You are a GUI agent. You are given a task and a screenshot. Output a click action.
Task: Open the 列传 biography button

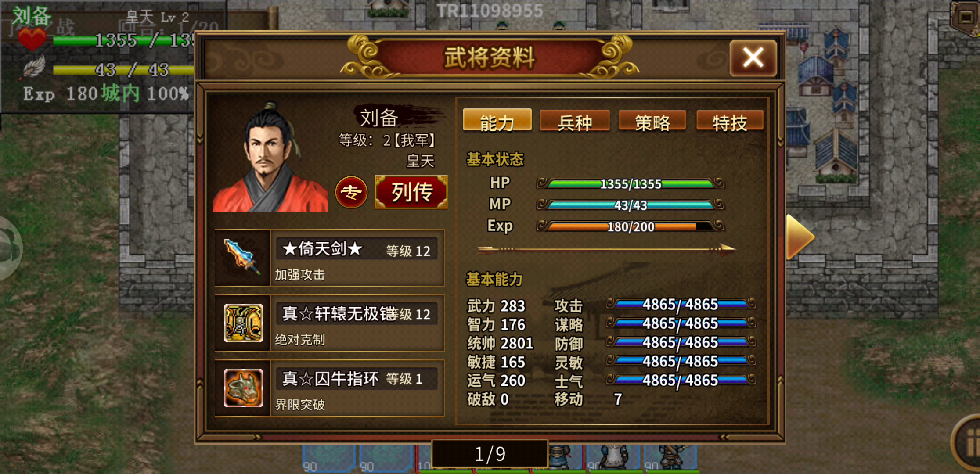[x=411, y=192]
